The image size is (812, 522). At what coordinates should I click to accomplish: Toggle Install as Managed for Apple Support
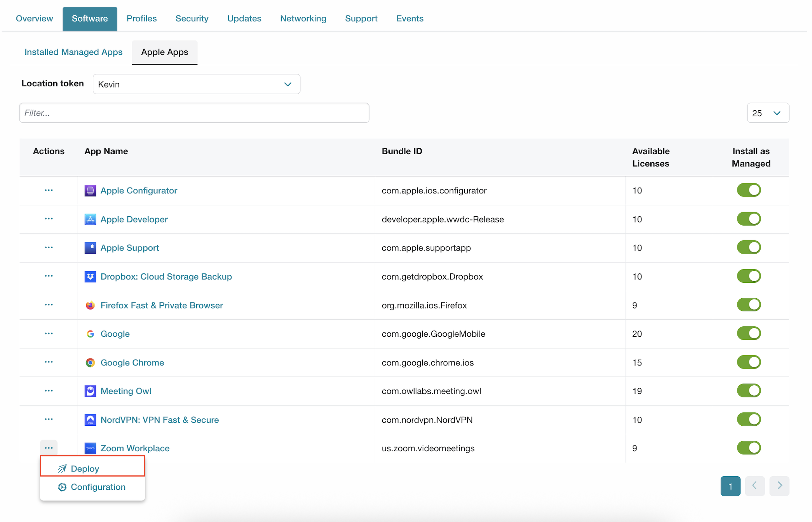point(749,247)
